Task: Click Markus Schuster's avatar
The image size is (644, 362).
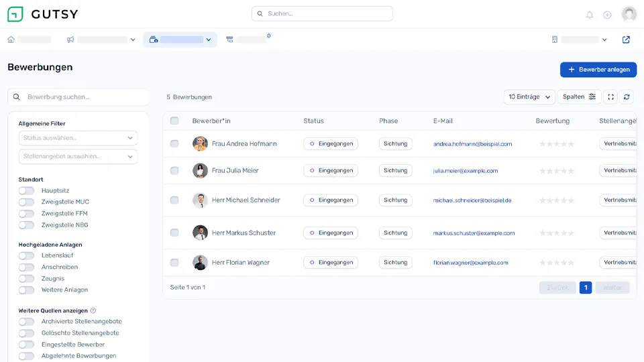Action: click(x=200, y=233)
